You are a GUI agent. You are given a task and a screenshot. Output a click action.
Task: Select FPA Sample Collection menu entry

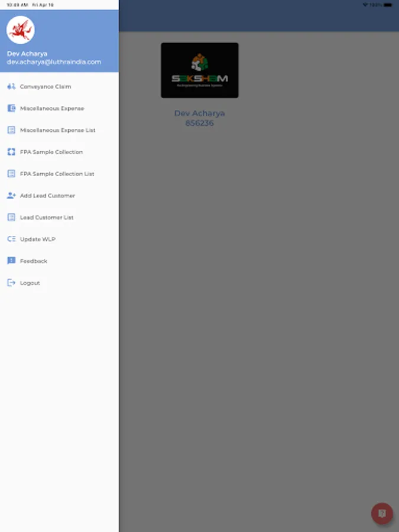(x=59, y=152)
